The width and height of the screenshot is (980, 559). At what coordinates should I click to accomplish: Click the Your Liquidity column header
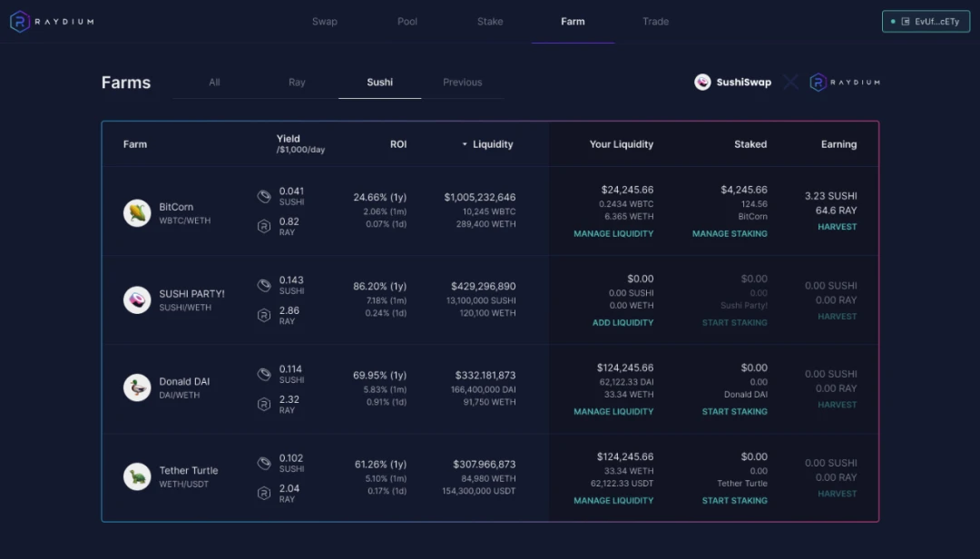[x=622, y=144]
